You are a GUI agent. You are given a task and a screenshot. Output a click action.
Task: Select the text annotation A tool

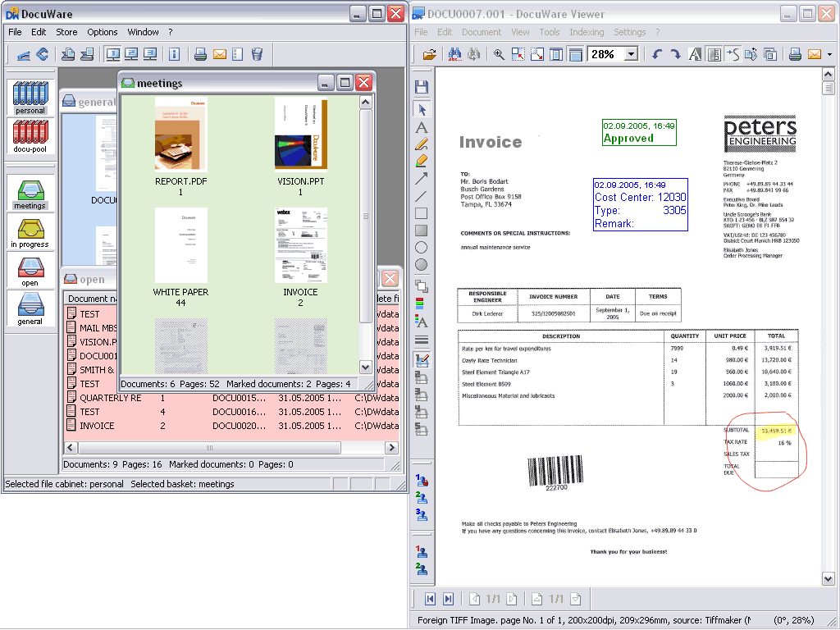point(422,127)
